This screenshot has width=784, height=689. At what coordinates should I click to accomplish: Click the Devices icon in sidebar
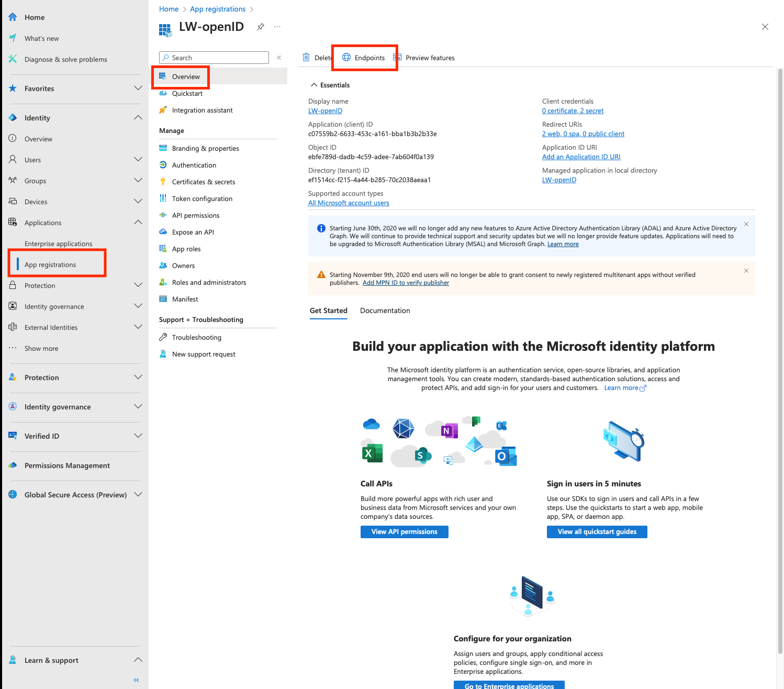click(x=13, y=201)
